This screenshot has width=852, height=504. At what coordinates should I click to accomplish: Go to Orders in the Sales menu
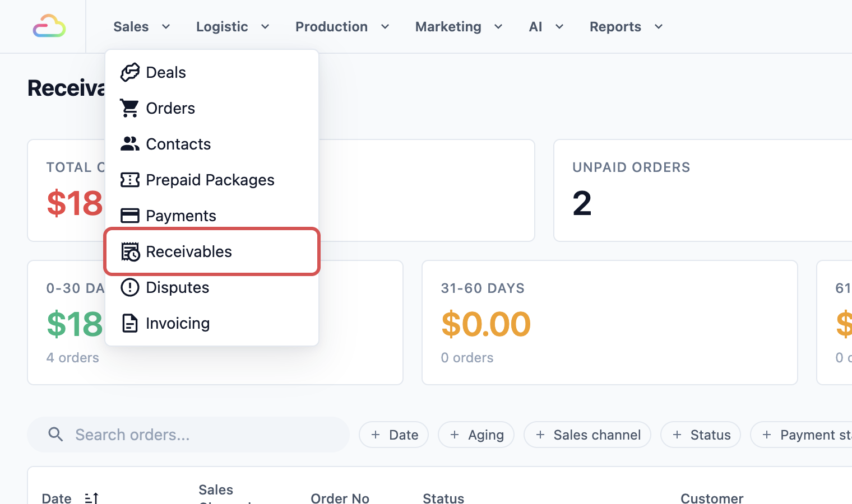point(212,108)
